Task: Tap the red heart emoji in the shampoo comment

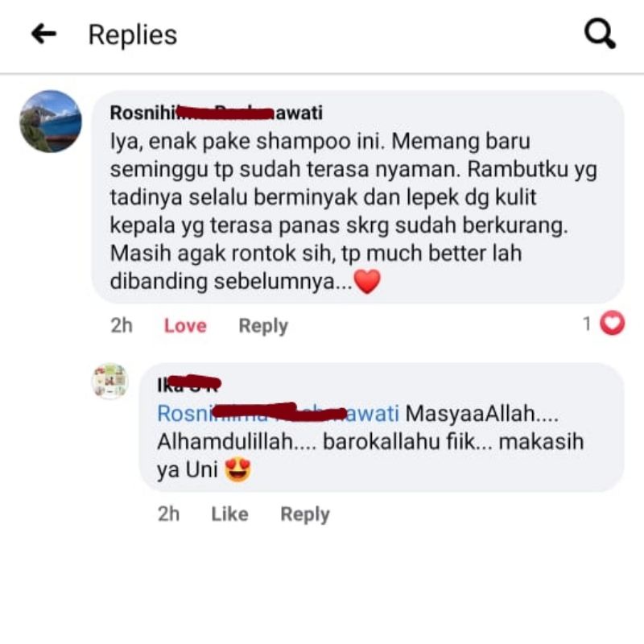Action: coord(367,282)
